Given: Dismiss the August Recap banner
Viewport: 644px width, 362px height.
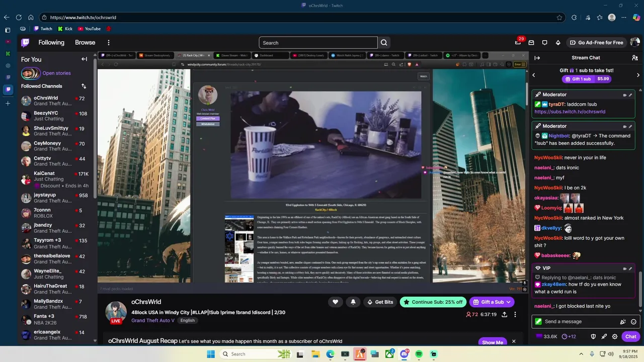Looking at the screenshot, I should click(514, 341).
